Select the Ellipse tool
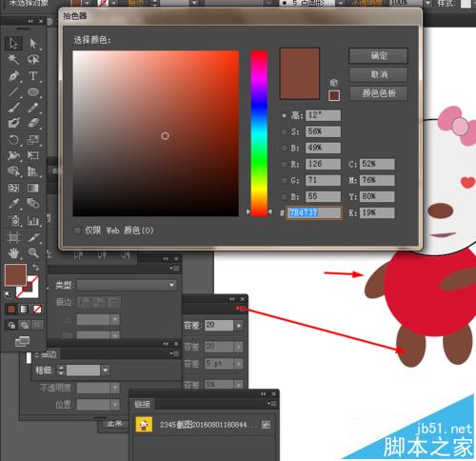The width and height of the screenshot is (476, 461). tap(33, 92)
